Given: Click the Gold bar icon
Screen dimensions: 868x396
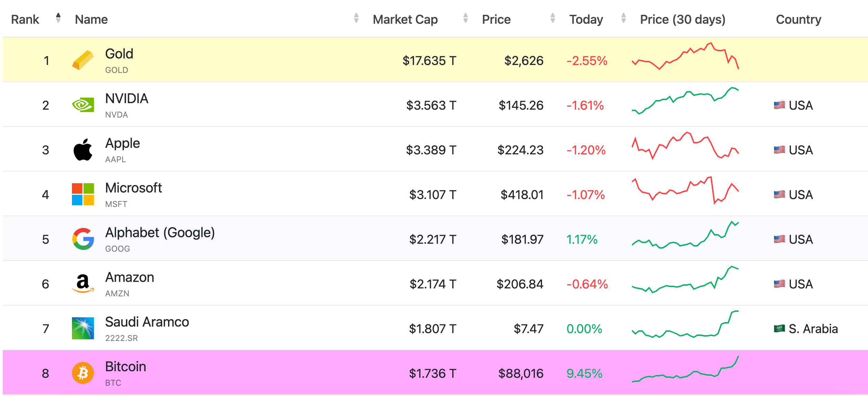Looking at the screenshot, I should (x=83, y=60).
